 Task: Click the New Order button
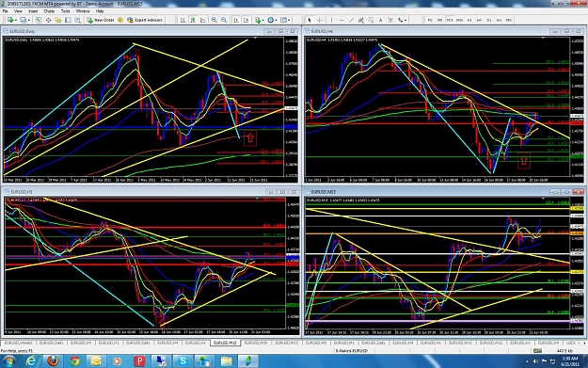(101, 20)
